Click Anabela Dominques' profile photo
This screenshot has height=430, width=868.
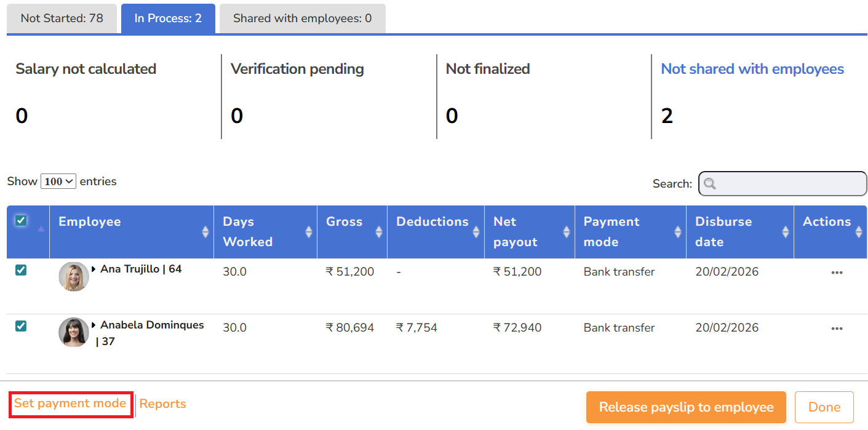74,332
